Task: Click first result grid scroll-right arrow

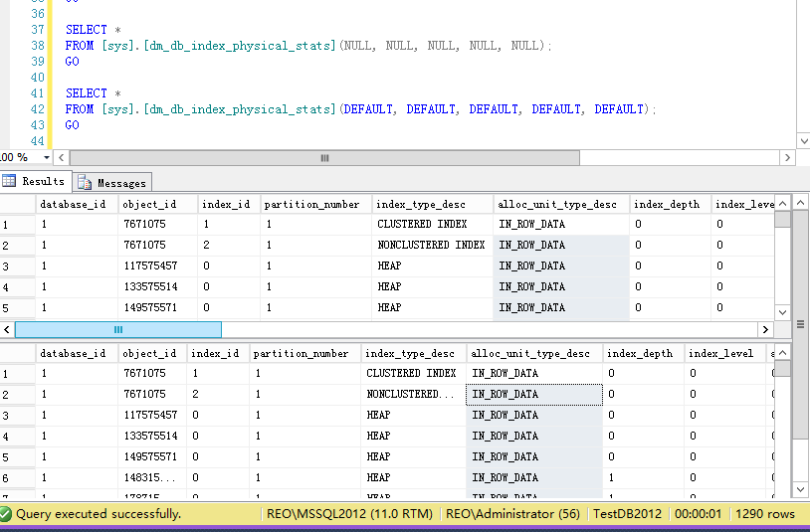Action: (765, 330)
